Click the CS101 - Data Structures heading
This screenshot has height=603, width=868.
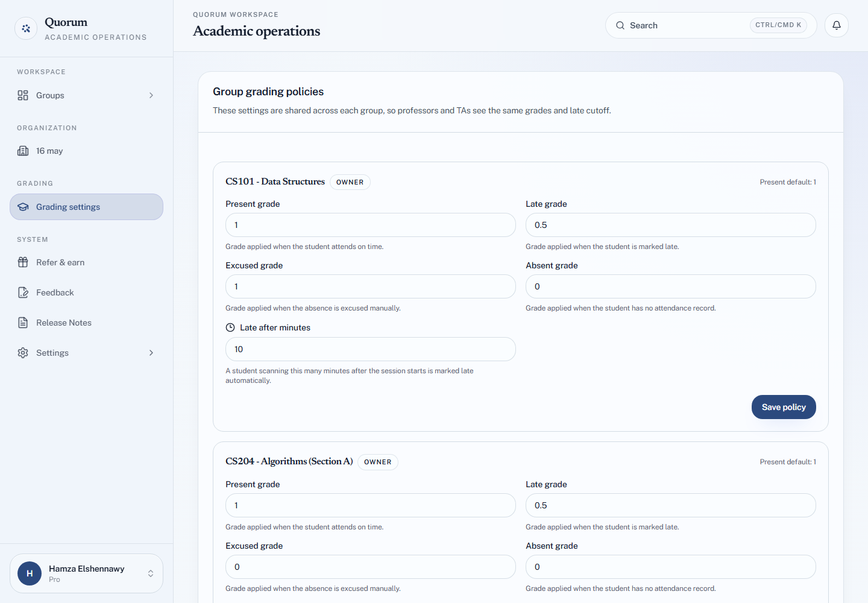tap(275, 182)
